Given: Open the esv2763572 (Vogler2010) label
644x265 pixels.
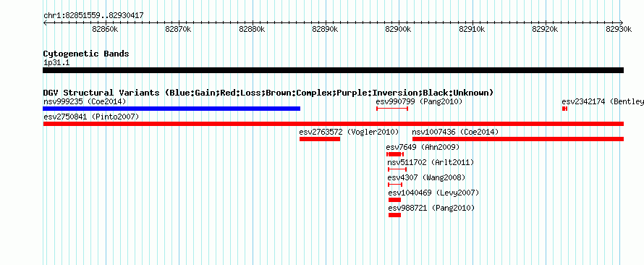Looking at the screenshot, I should coord(349,132).
